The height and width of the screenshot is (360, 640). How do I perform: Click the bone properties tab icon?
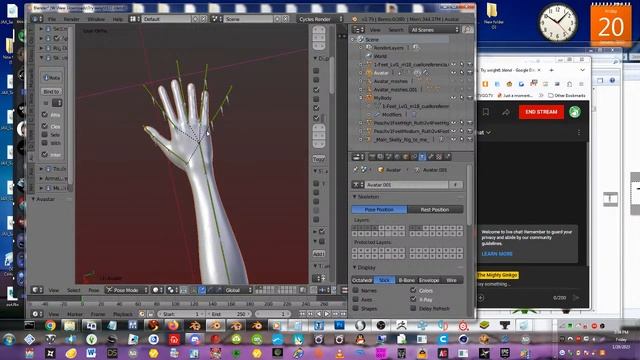[x=431, y=157]
